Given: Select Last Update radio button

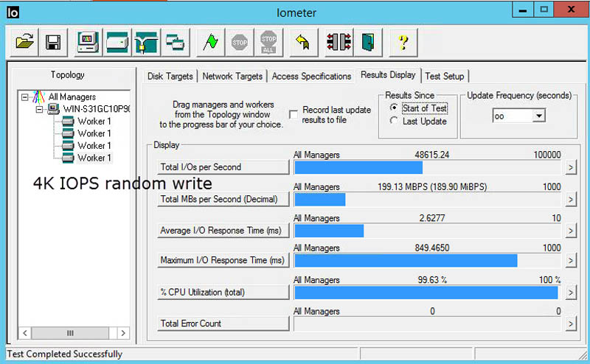Looking at the screenshot, I should click(394, 121).
